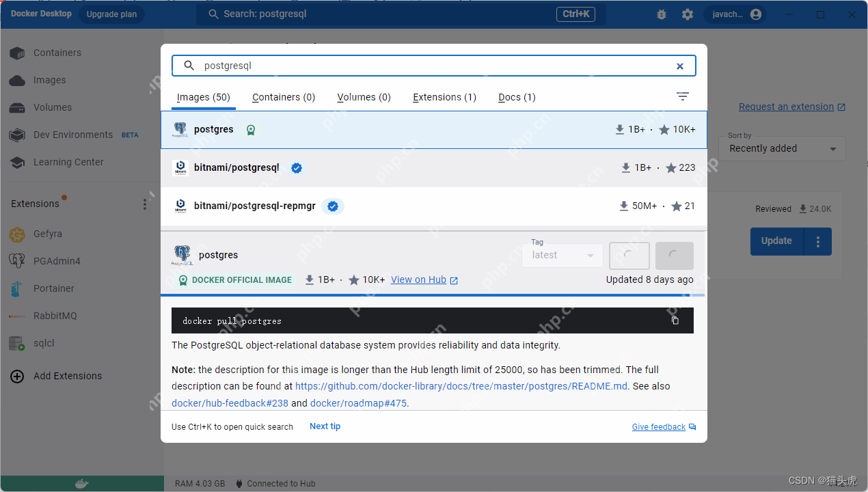Select the bitnami/postgresql-repmgr result row
Screen dimensions: 868x492
point(434,206)
